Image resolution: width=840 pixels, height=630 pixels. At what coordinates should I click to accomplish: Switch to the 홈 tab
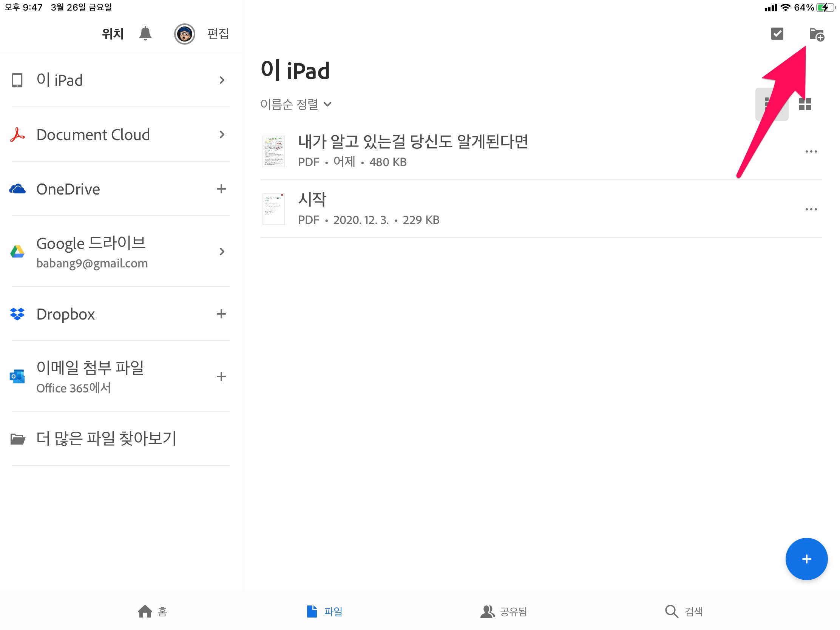pyautogui.click(x=152, y=611)
